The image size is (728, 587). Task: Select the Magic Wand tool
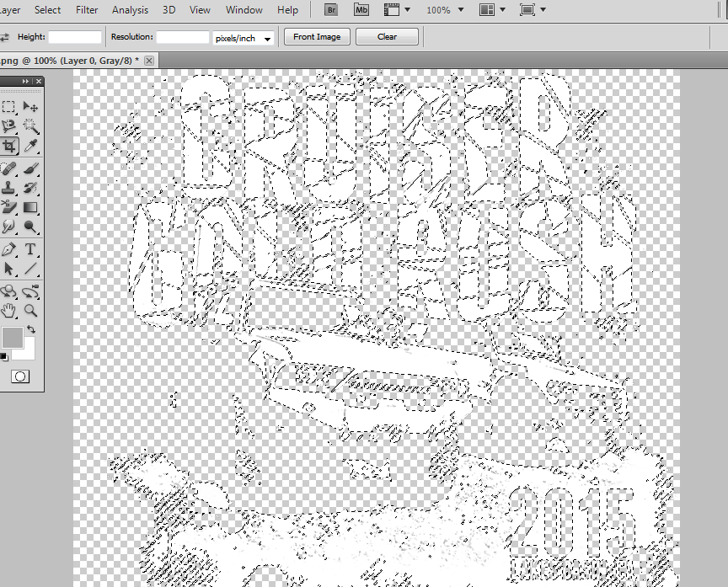pyautogui.click(x=30, y=126)
